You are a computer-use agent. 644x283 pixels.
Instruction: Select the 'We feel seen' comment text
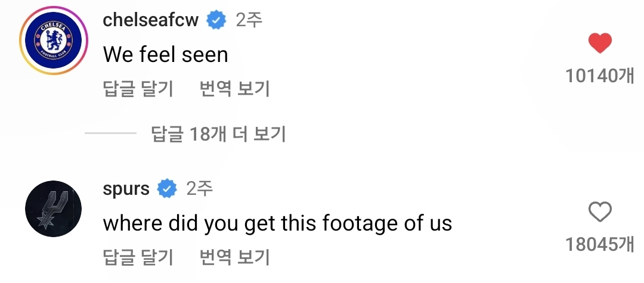click(165, 55)
